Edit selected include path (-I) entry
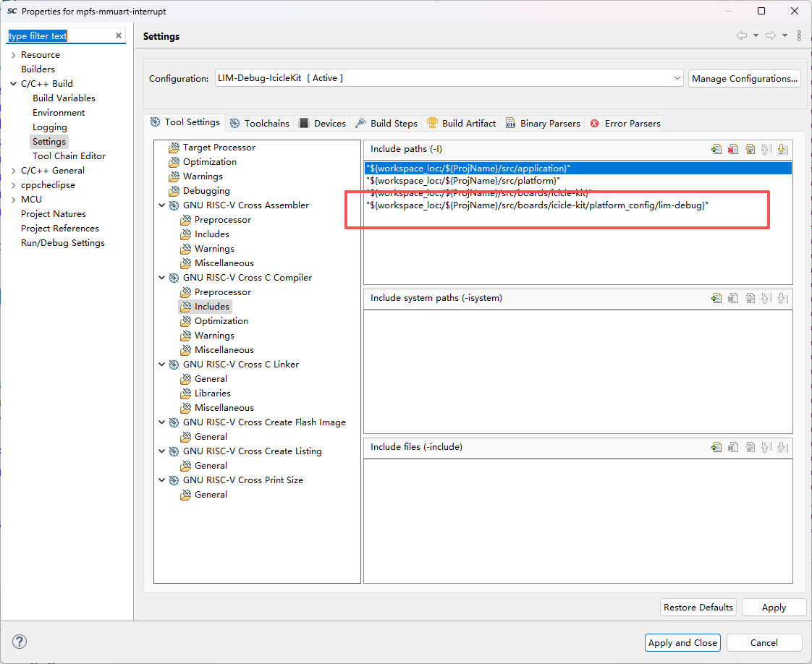This screenshot has width=812, height=664. [750, 149]
